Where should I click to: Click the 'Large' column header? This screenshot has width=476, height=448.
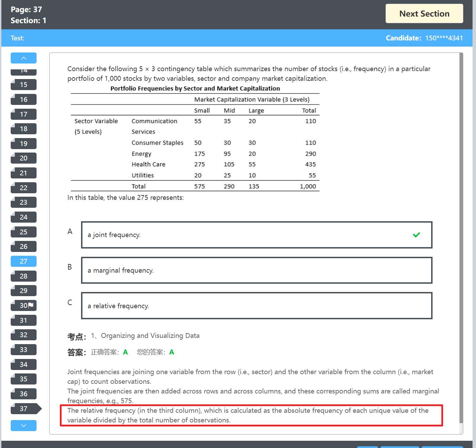click(x=256, y=110)
